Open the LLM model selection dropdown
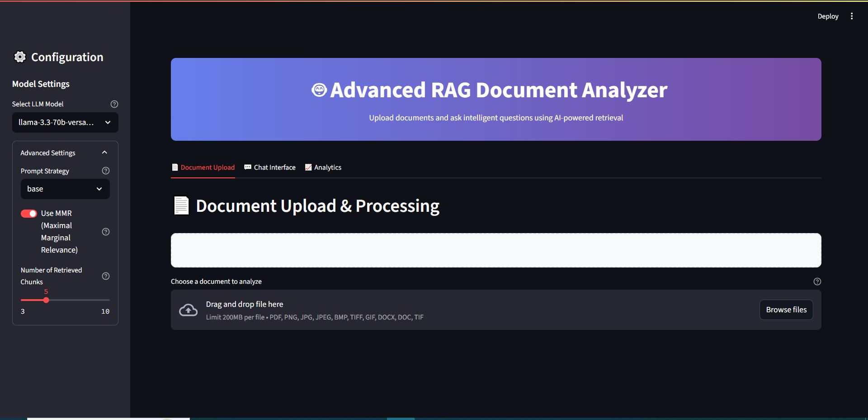868x420 pixels. tap(65, 122)
